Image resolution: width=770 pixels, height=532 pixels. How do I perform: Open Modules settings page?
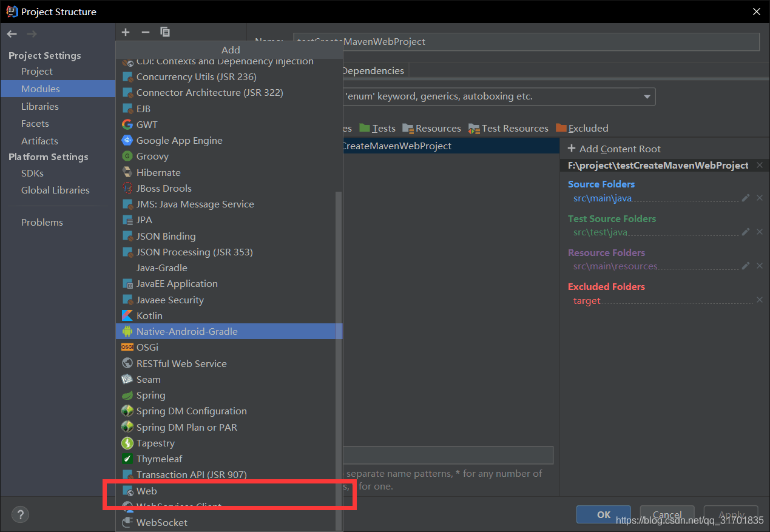tap(58, 89)
